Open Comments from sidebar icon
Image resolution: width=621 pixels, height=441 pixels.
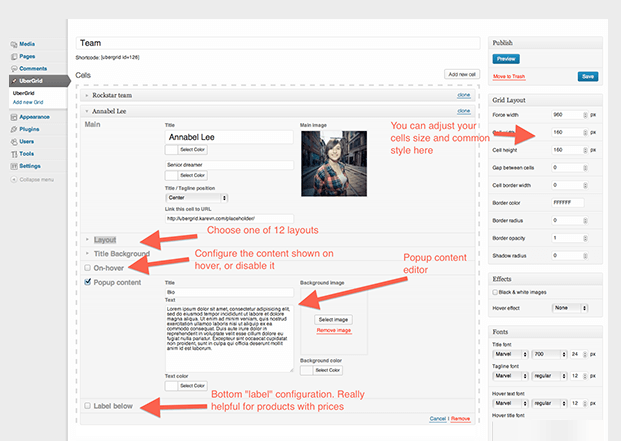[x=12, y=68]
